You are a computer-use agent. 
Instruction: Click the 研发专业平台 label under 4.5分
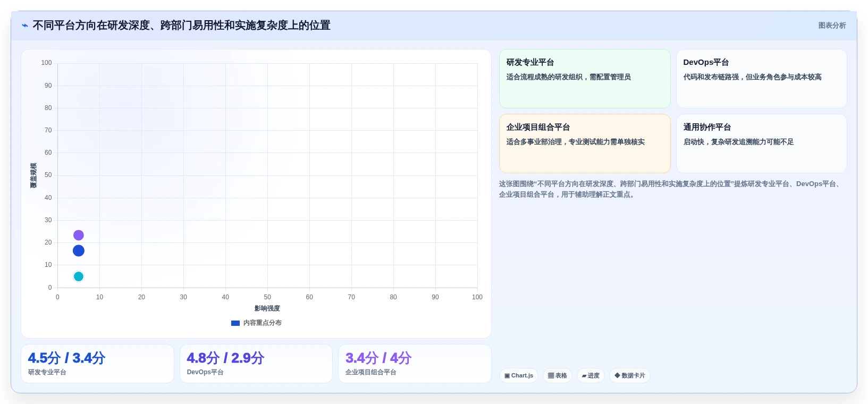[x=47, y=372]
